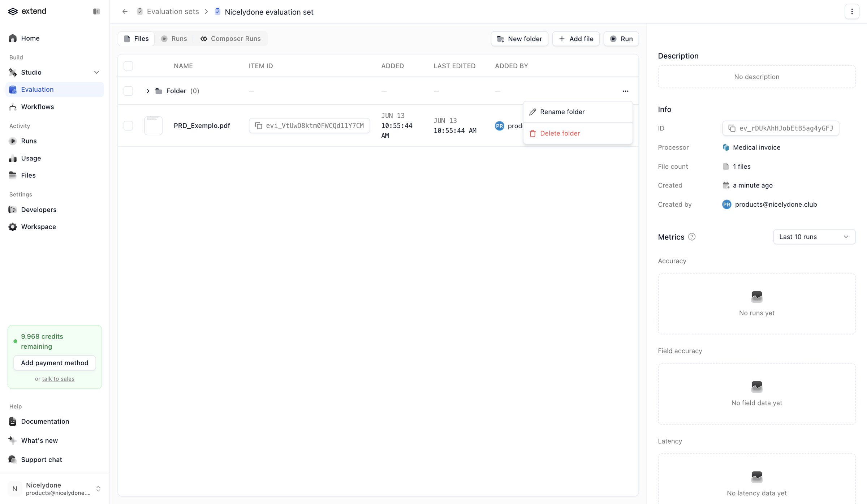The image size is (867, 504).
Task: Click the Support chat bubble icon
Action: pyautogui.click(x=13, y=460)
